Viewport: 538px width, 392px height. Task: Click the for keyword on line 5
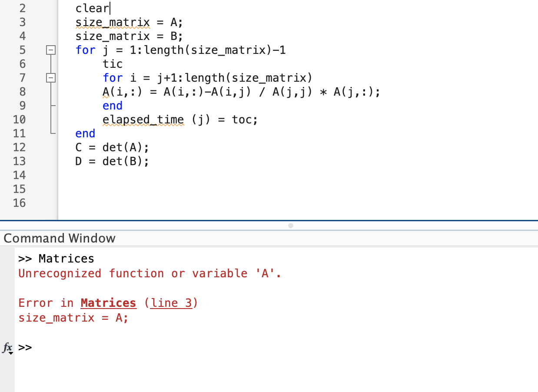tap(85, 50)
